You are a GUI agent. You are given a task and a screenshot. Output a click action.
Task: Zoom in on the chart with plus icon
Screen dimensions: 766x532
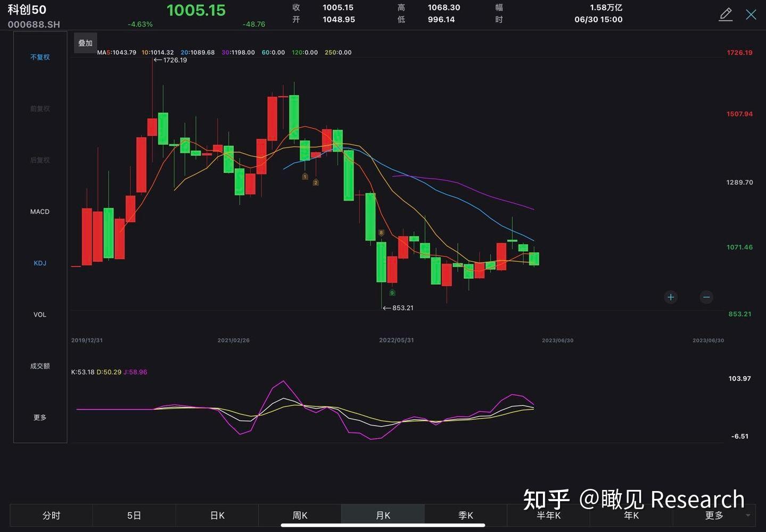(x=670, y=297)
